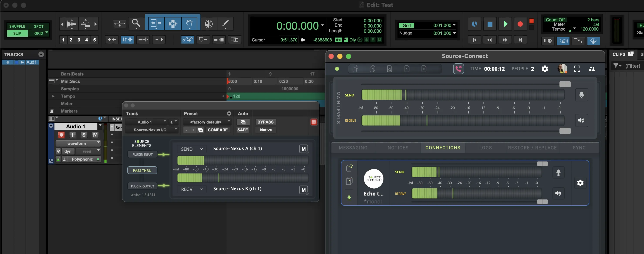The width and height of the screenshot is (644, 254).
Task: Open the factory default preset menu
Action: pyautogui.click(x=207, y=122)
